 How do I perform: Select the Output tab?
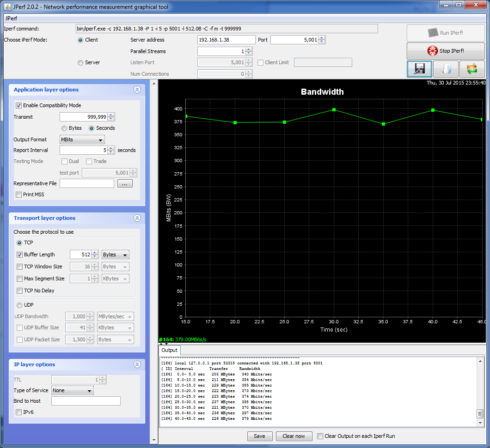[169, 350]
